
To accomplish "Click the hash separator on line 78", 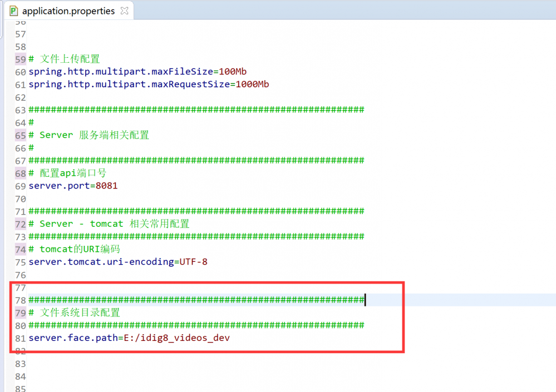I will (196, 300).
